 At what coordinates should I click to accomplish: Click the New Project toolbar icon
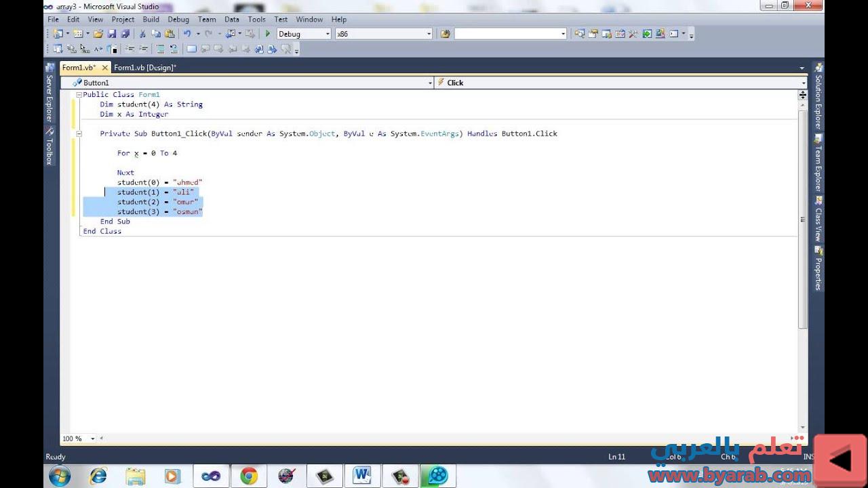click(58, 34)
